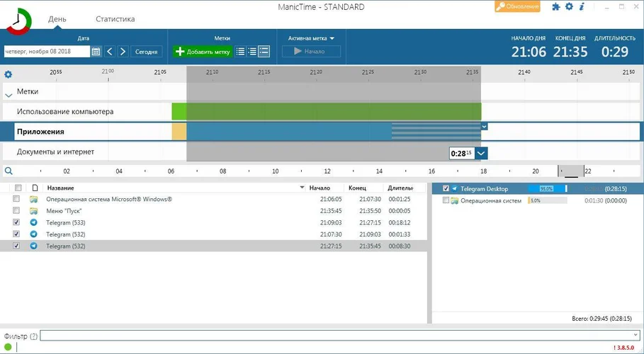The width and height of the screenshot is (644, 354).
Task: Go to previous day arrow
Action: (110, 52)
